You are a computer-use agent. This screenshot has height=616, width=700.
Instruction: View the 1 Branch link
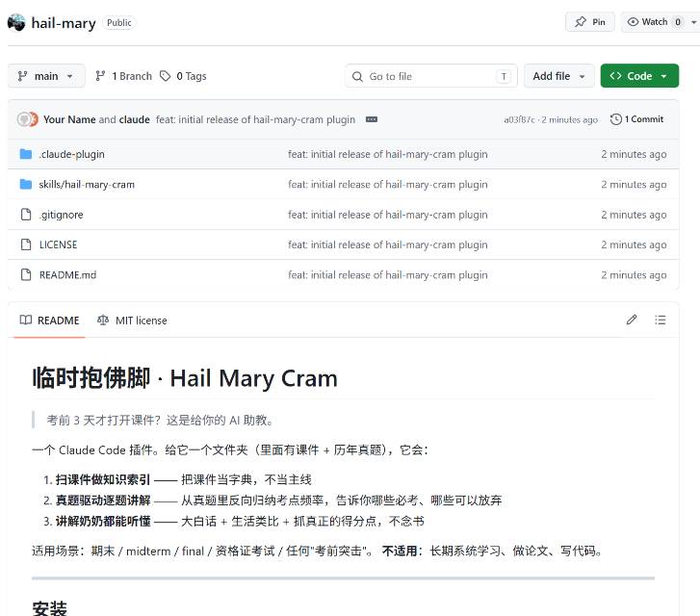tap(123, 76)
